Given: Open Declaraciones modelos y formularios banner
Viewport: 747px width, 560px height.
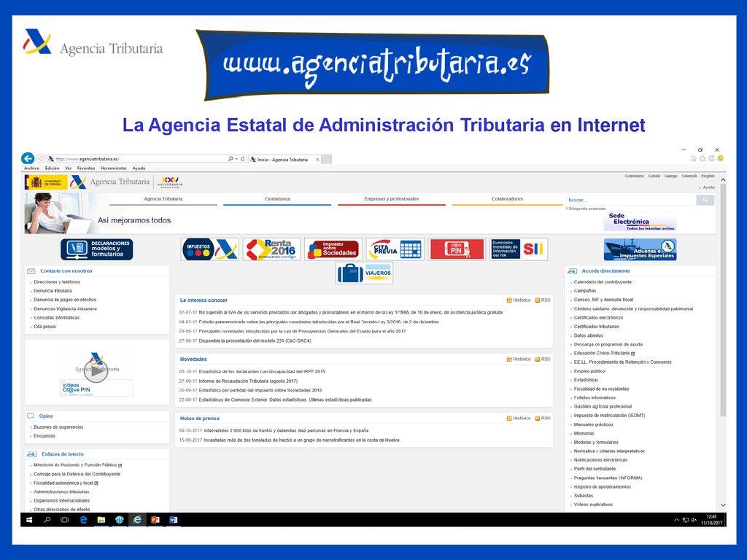Looking at the screenshot, I should point(97,249).
